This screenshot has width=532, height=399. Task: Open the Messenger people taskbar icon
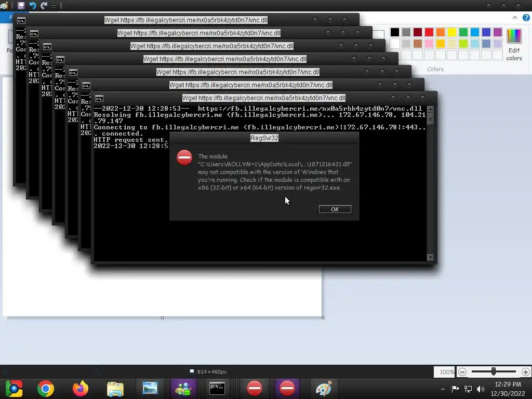click(183, 389)
